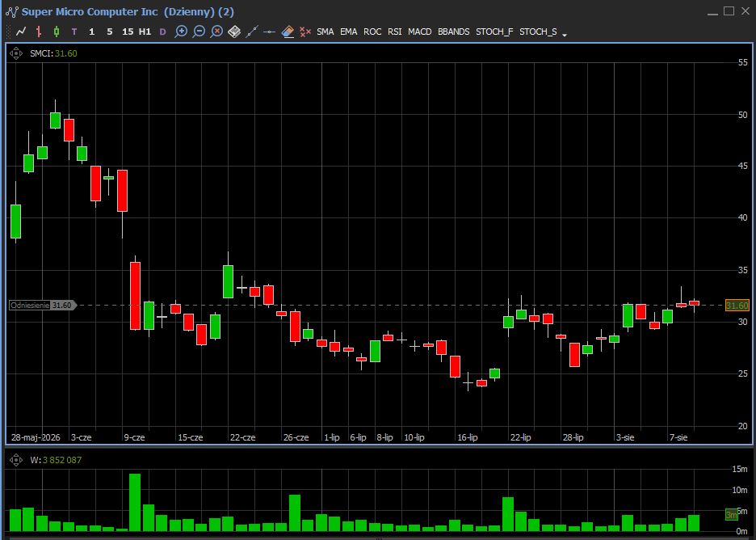Click the 16-lip date axis label
This screenshot has height=540, width=756.
[x=467, y=437]
